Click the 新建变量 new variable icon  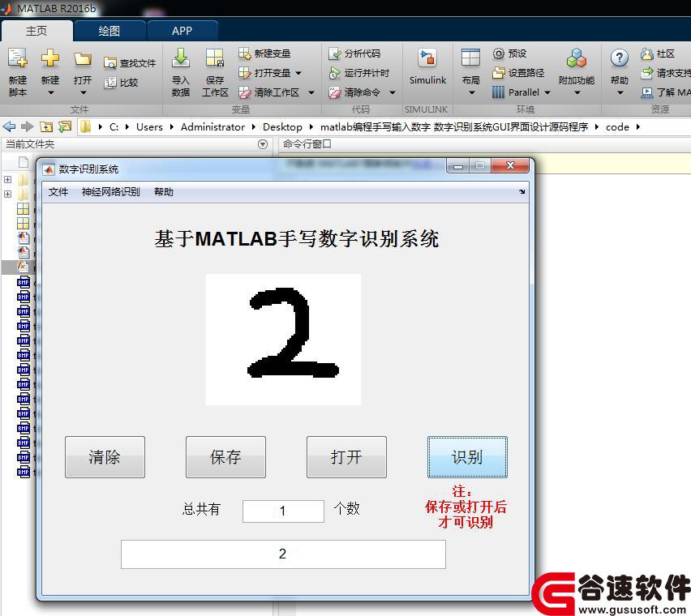[x=244, y=53]
